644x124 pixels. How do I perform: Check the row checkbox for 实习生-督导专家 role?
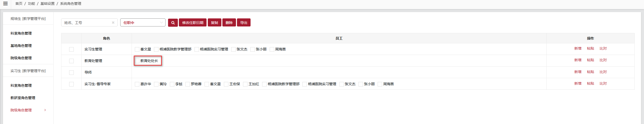point(71,84)
